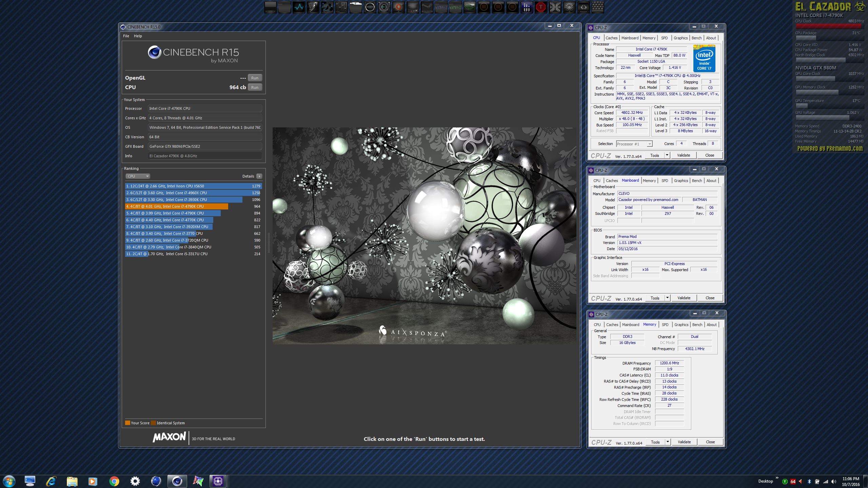Open the GPU-Z shortcut in top dock

(455, 7)
